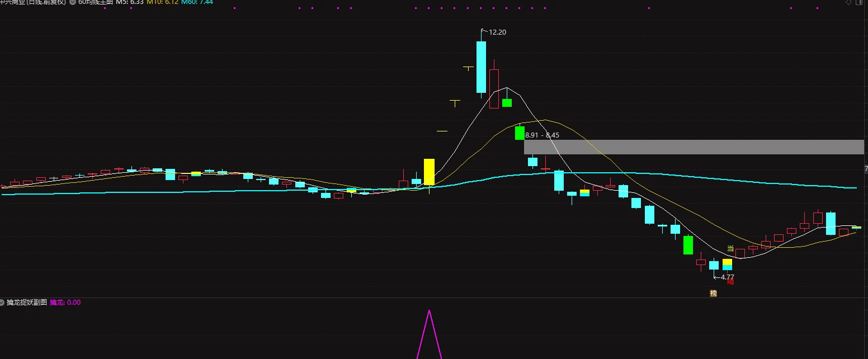Select the large green candle near 4.77 low
868x359 pixels.
point(688,245)
